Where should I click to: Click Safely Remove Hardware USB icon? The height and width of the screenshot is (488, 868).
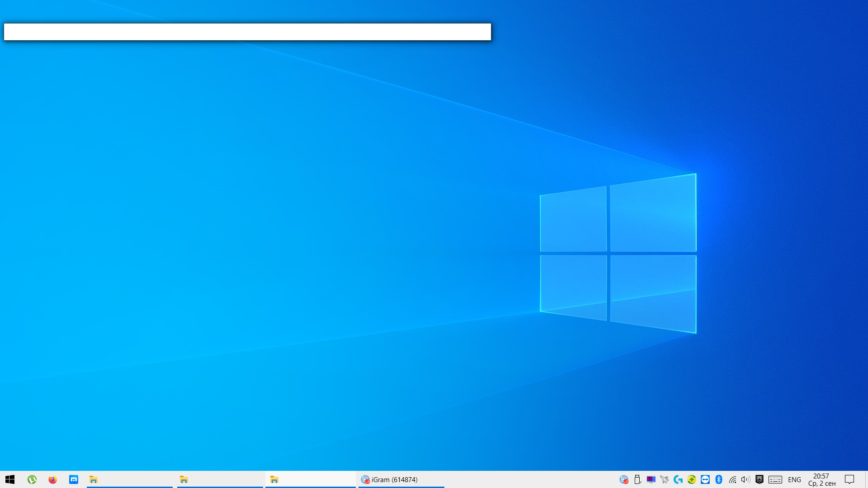[x=637, y=479]
